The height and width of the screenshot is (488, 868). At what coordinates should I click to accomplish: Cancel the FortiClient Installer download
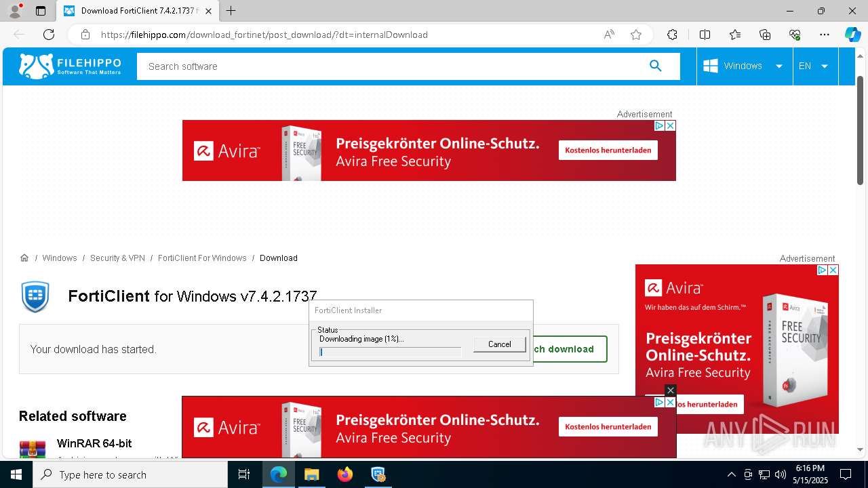tap(500, 344)
